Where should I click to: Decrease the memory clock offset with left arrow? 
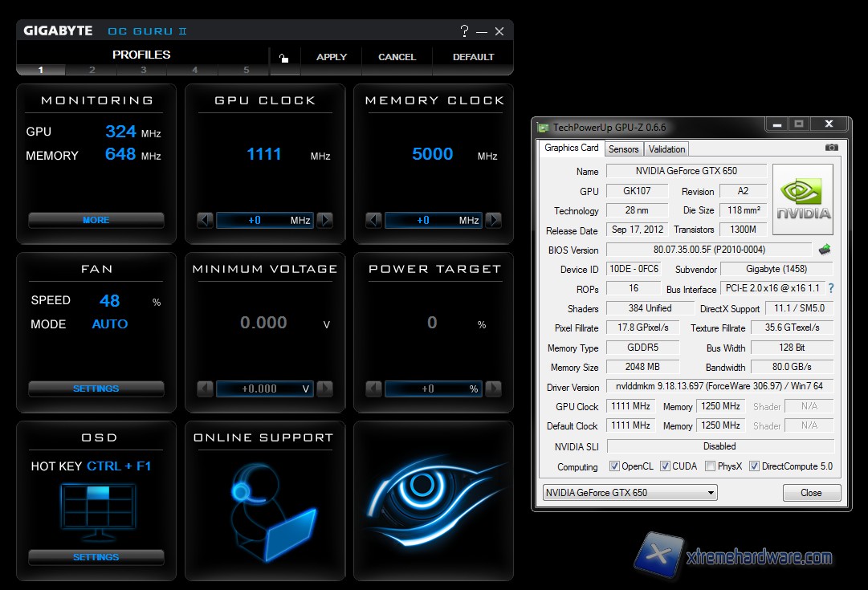tap(373, 220)
